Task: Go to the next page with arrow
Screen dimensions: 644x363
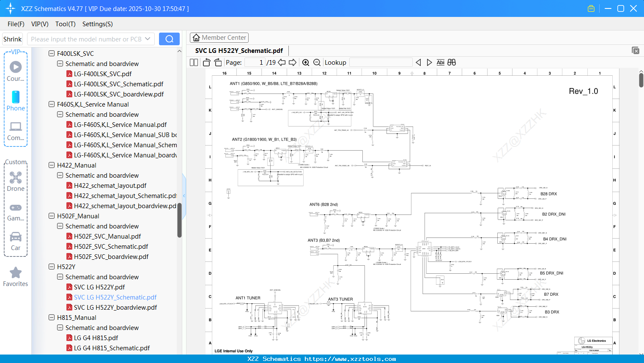Action: (x=293, y=62)
